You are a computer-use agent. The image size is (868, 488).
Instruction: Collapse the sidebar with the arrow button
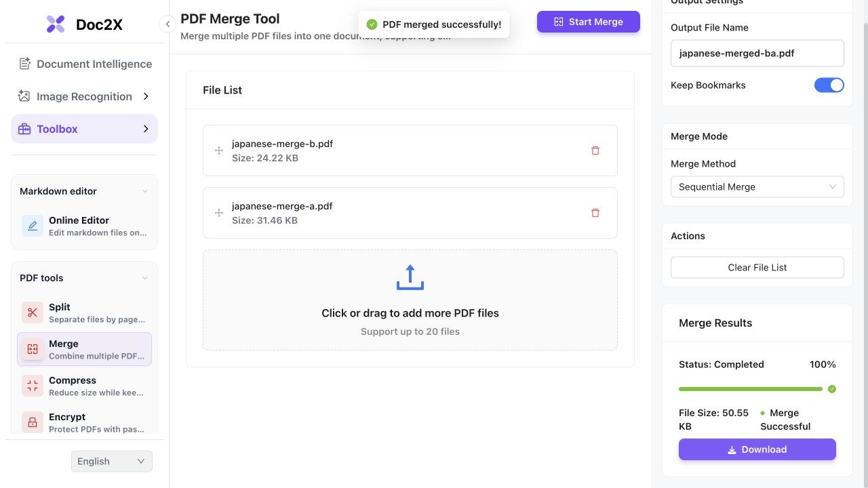click(x=167, y=24)
